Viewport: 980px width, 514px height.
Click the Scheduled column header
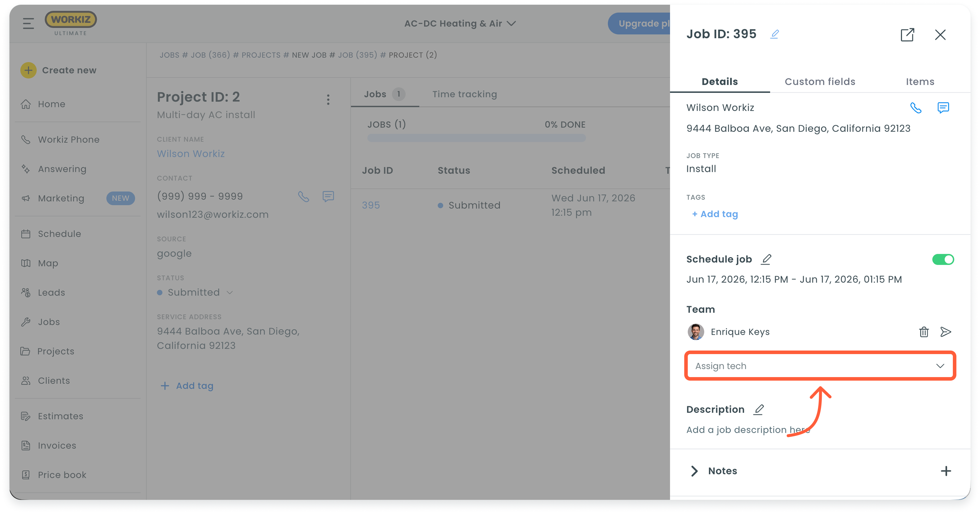(x=578, y=170)
